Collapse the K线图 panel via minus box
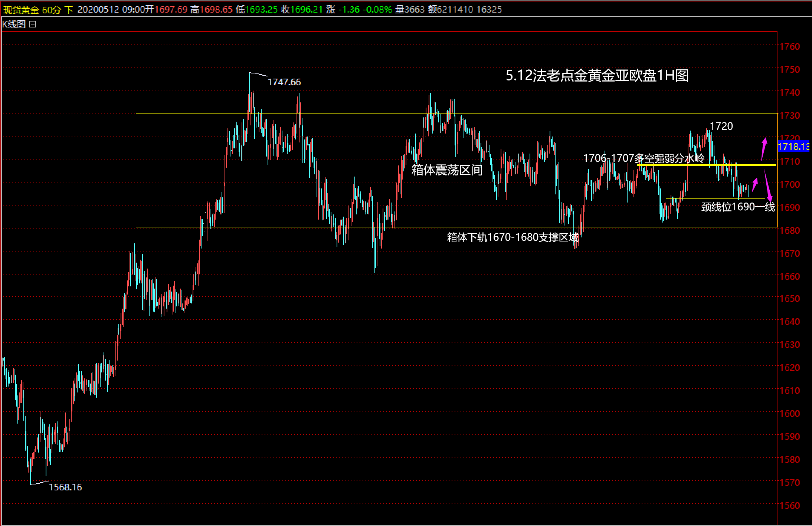812x526 pixels. (33, 24)
